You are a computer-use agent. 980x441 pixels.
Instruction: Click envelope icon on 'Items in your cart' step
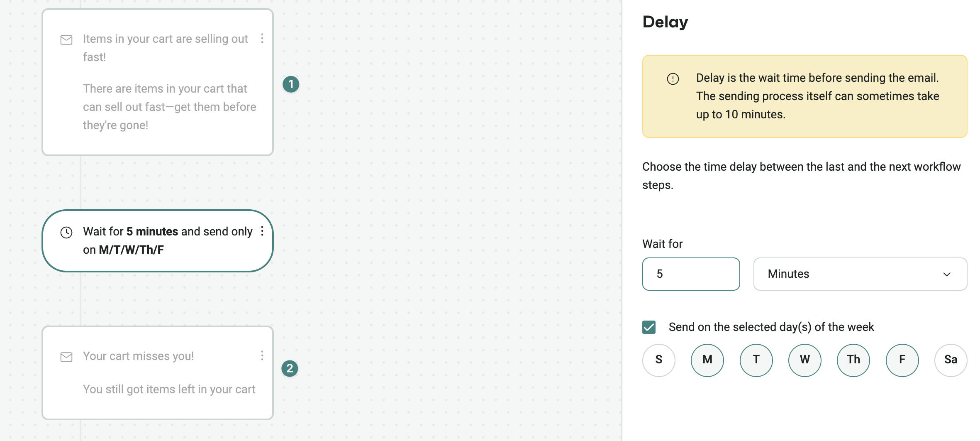click(x=66, y=40)
